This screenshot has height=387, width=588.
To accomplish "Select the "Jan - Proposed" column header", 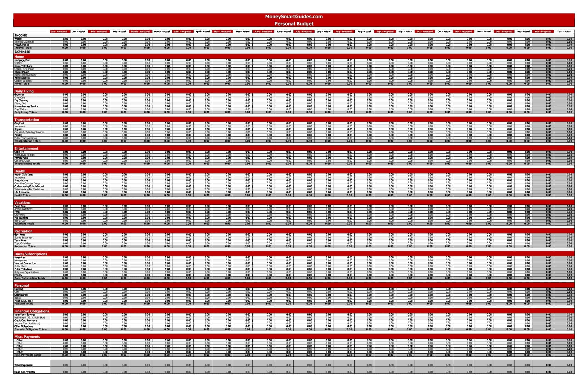I will point(59,32).
